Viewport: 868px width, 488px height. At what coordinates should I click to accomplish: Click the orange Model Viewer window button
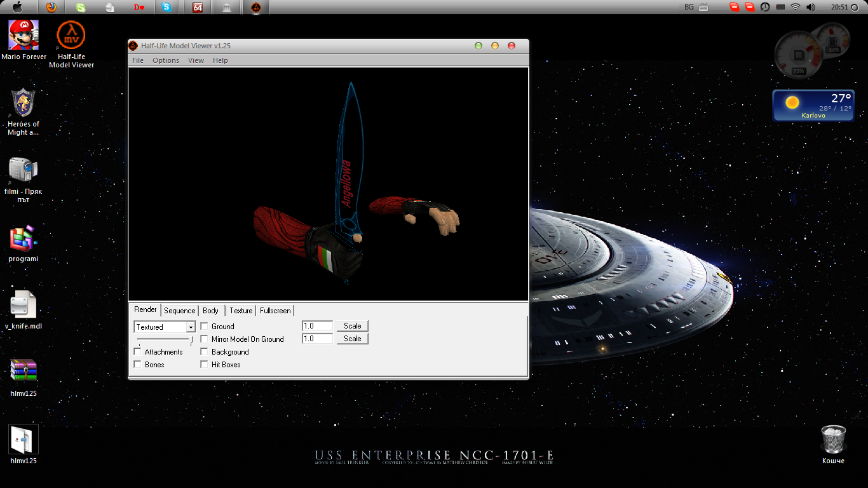[495, 46]
